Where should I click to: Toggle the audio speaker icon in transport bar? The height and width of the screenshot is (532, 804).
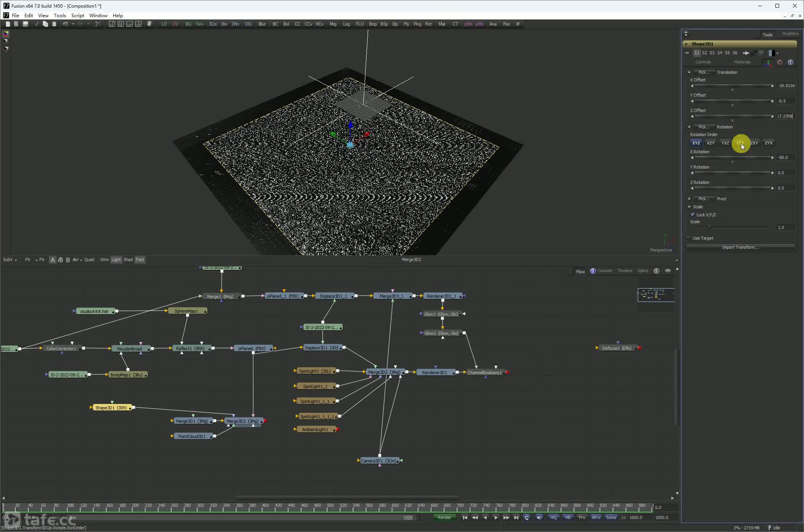coord(539,517)
